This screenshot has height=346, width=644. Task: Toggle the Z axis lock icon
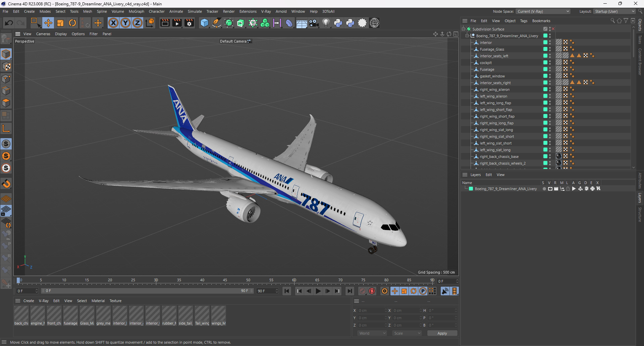click(138, 23)
